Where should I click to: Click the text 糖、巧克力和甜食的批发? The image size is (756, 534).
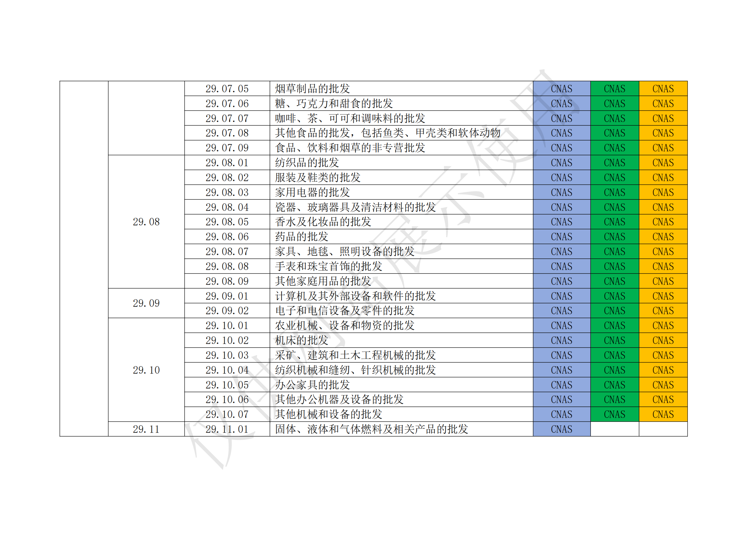334,103
